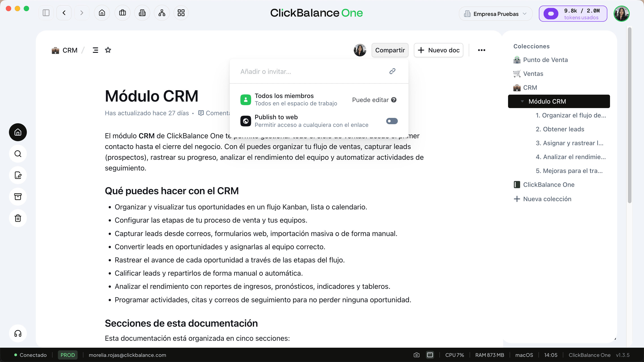This screenshot has width=644, height=362.
Task: Open the Empresa Pruebas company dropdown
Action: 496,14
